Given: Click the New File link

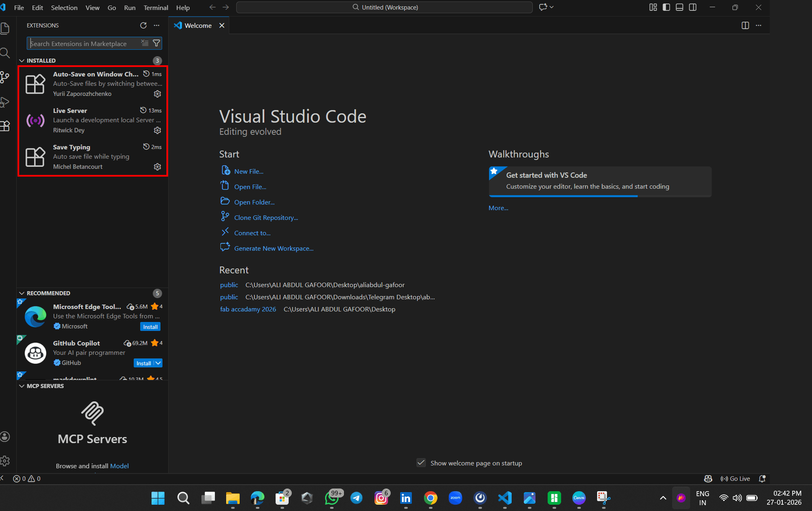Looking at the screenshot, I should point(249,171).
